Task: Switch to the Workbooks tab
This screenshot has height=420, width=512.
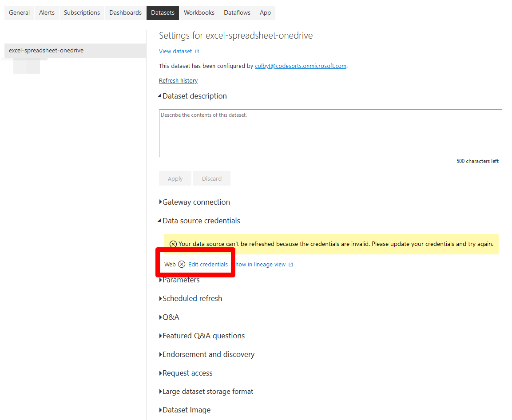Action: point(199,12)
